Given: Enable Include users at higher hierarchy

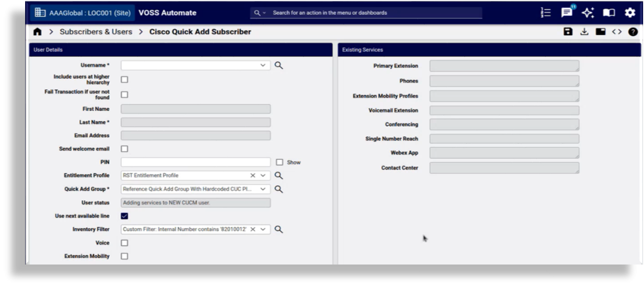Looking at the screenshot, I should click(x=125, y=79).
